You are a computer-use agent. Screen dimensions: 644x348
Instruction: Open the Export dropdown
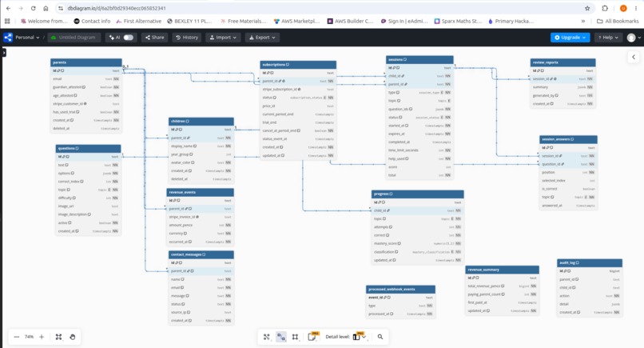[x=262, y=38]
